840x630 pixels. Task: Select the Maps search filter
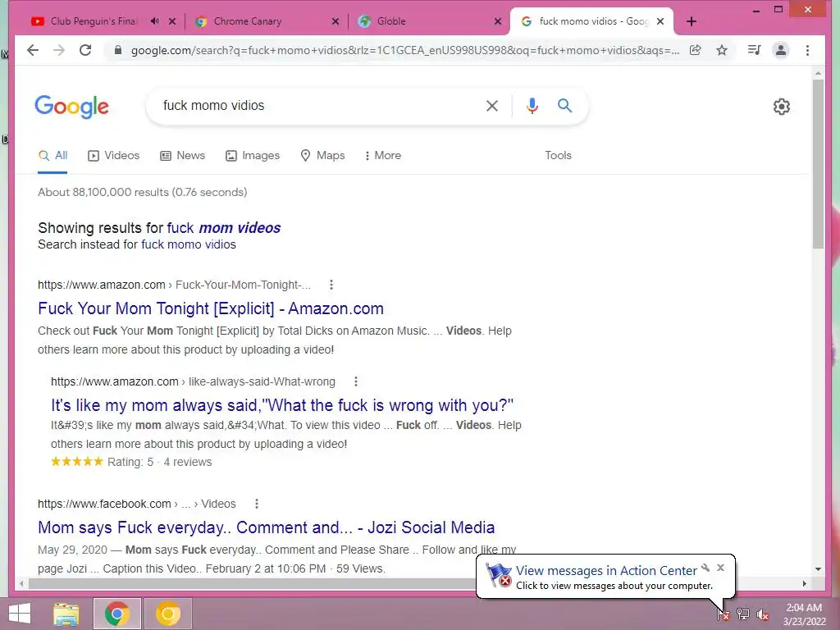click(322, 155)
